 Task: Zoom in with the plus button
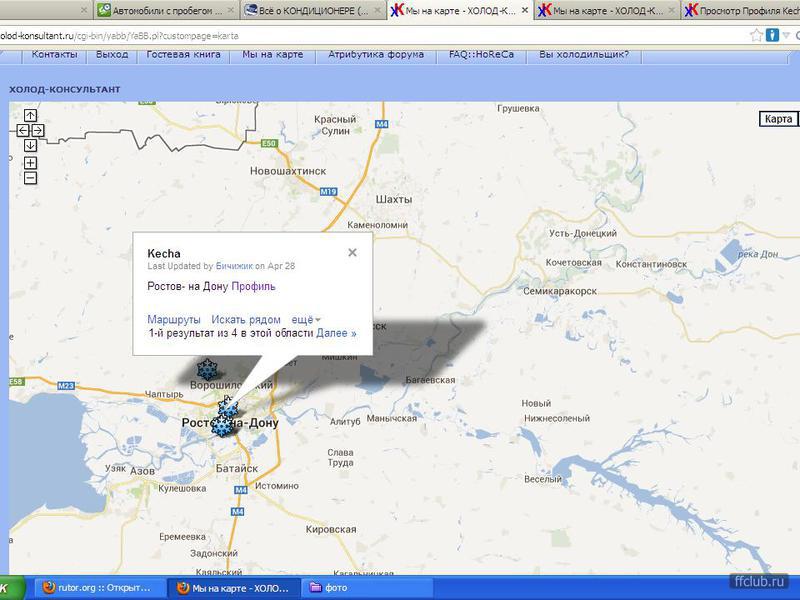(x=31, y=163)
